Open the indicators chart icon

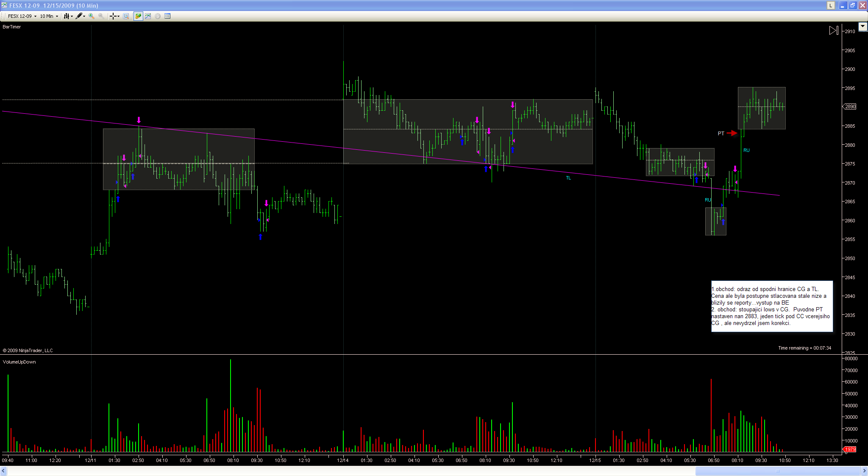[148, 16]
